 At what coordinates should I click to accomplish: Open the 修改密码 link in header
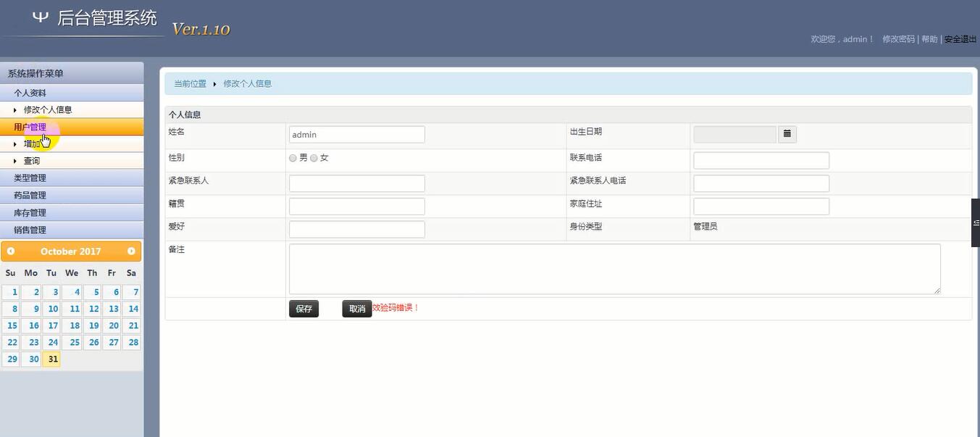898,39
